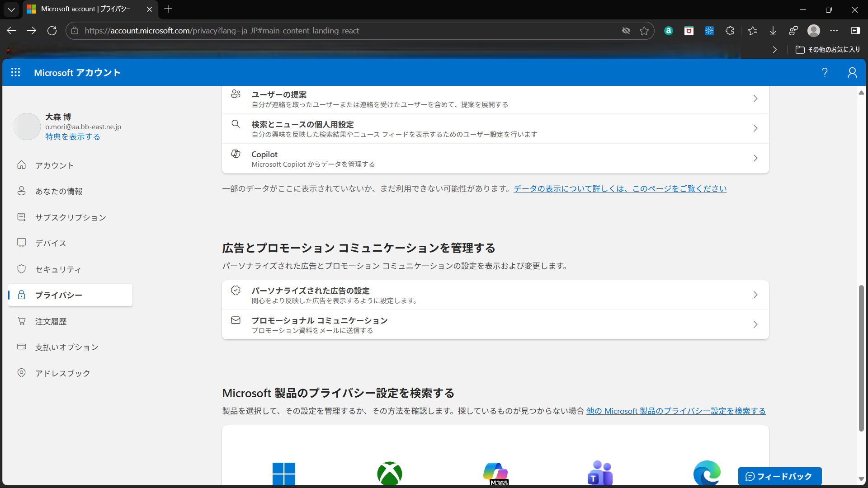Click the scrollbar down arrow
Screen dimensions: 868x488
pyautogui.click(x=861, y=479)
